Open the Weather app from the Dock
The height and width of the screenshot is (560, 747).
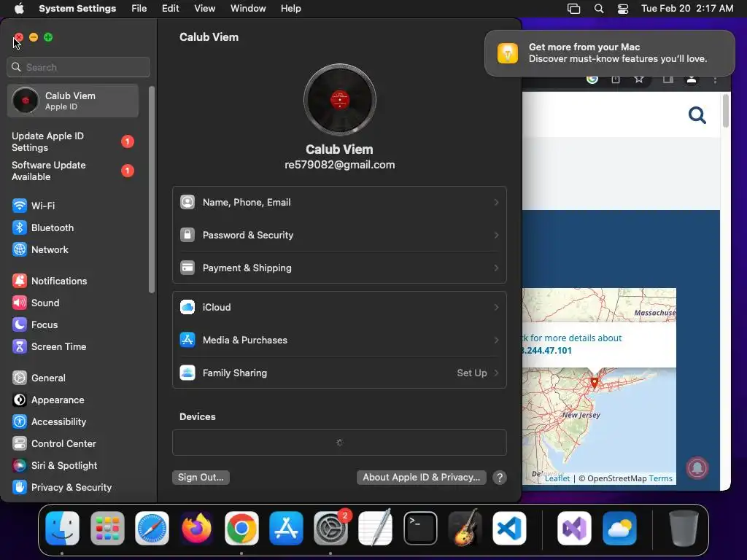619,528
